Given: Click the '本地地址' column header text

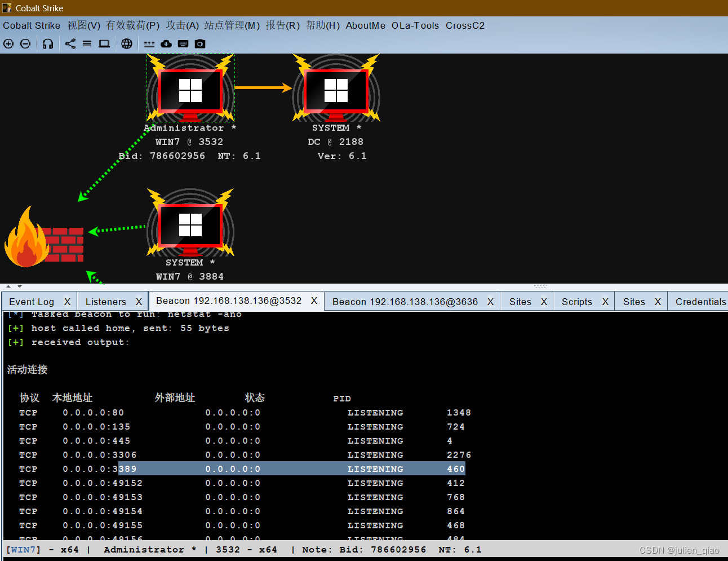Looking at the screenshot, I should coord(72,398).
